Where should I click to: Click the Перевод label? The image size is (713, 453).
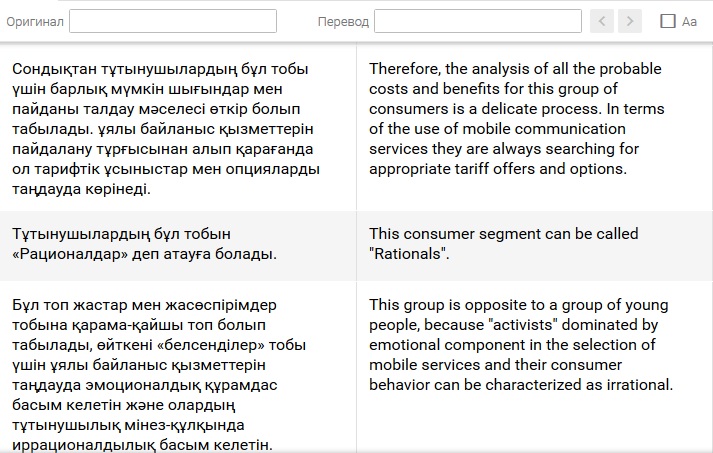coord(343,21)
